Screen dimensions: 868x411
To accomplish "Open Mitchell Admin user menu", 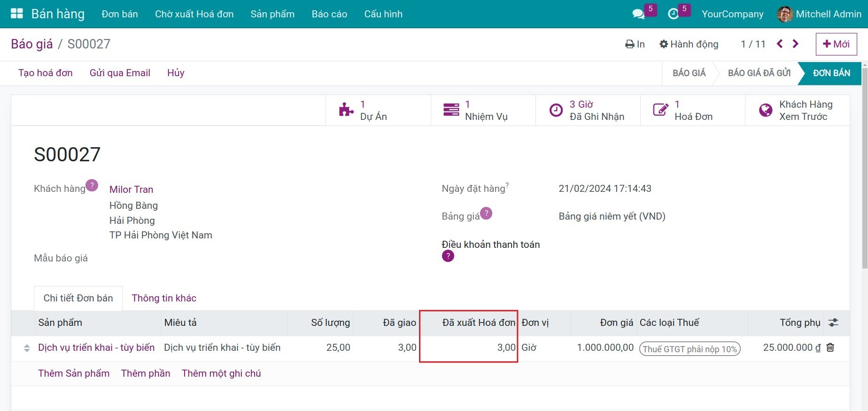I will 820,14.
